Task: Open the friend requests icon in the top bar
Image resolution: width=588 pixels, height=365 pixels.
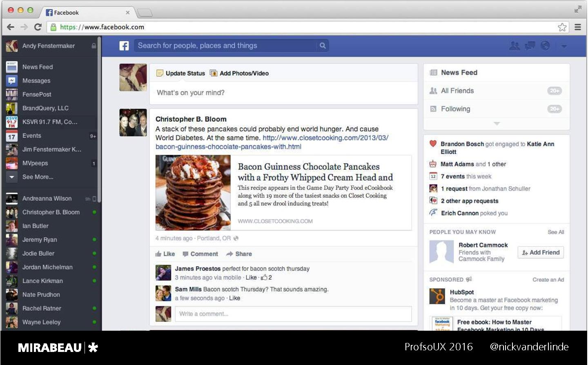Action: pos(514,46)
